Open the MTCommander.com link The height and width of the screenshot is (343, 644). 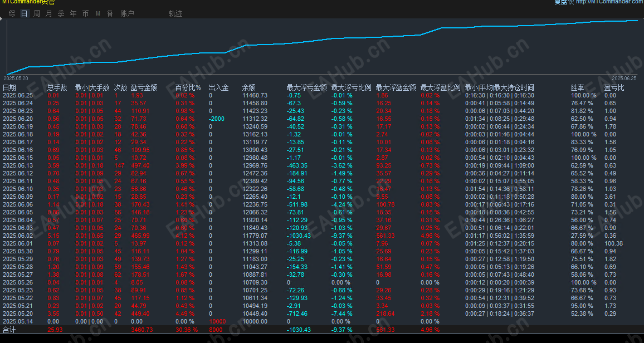[x=609, y=2]
